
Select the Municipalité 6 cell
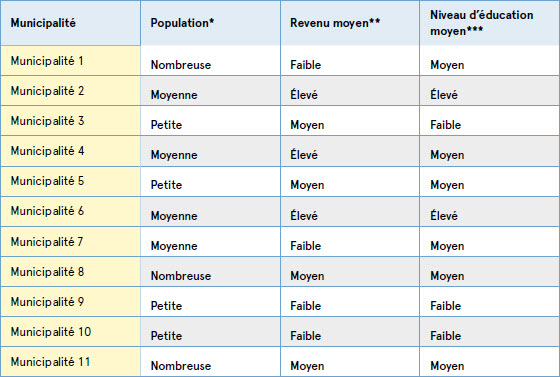pos(70,211)
